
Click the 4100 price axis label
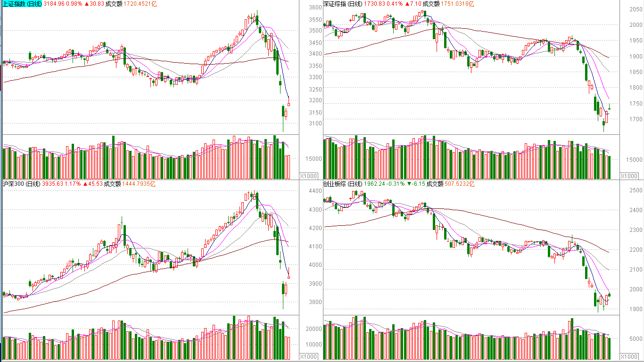pos(315,247)
